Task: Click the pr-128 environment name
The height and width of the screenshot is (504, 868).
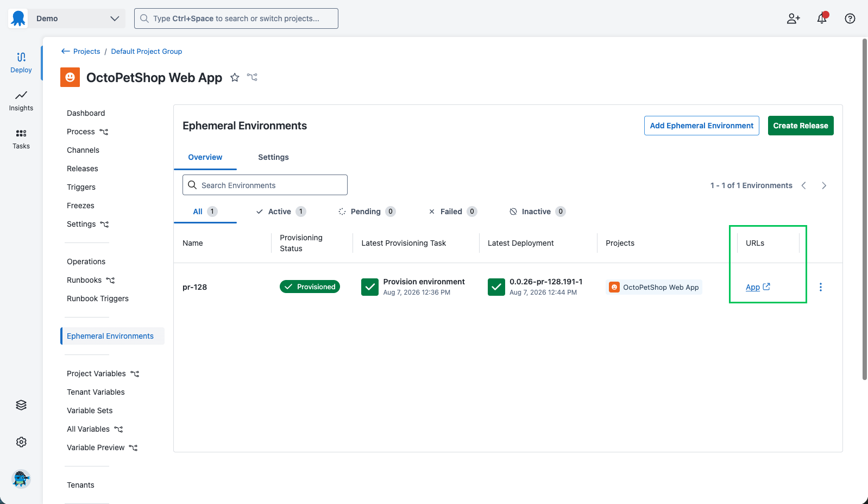Action: [194, 287]
